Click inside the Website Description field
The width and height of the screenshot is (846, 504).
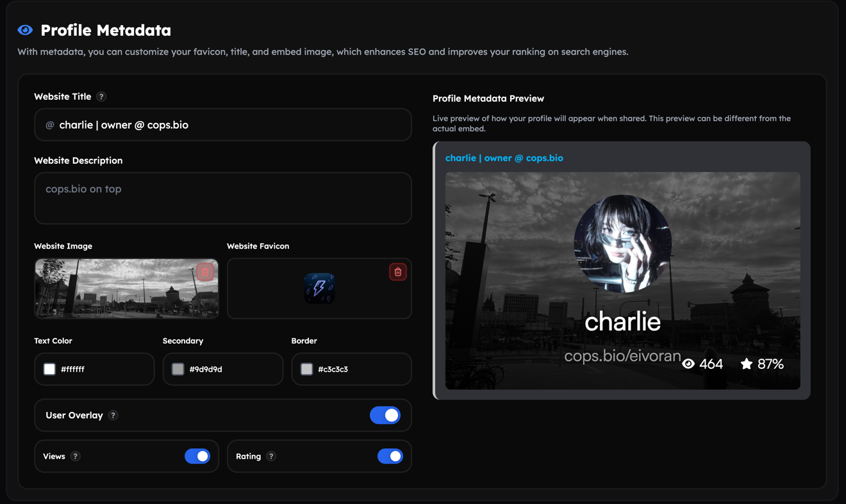222,198
